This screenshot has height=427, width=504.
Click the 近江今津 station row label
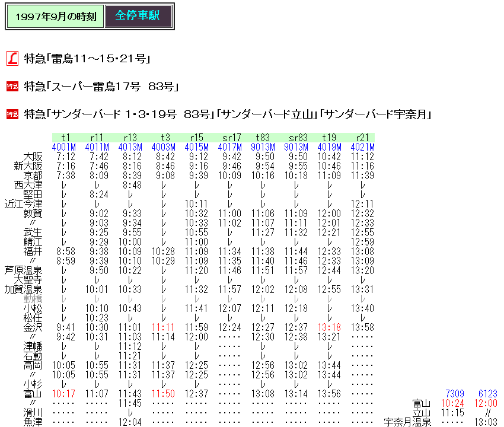point(23,204)
